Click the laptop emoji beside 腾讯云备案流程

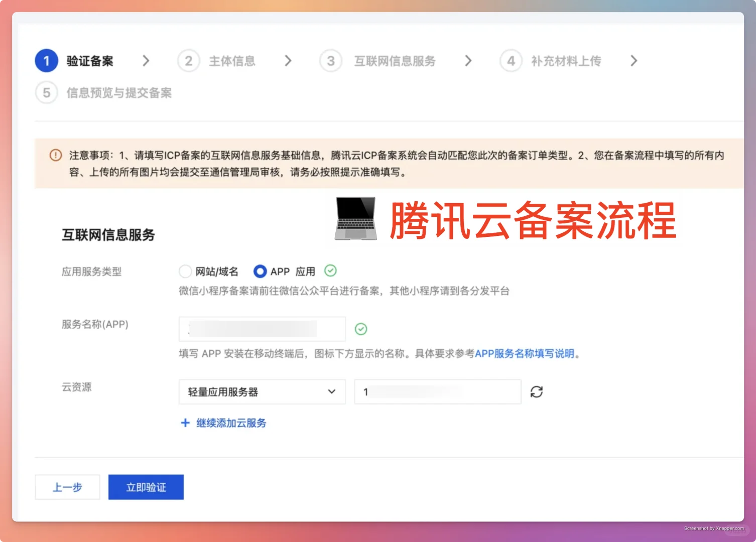click(355, 218)
